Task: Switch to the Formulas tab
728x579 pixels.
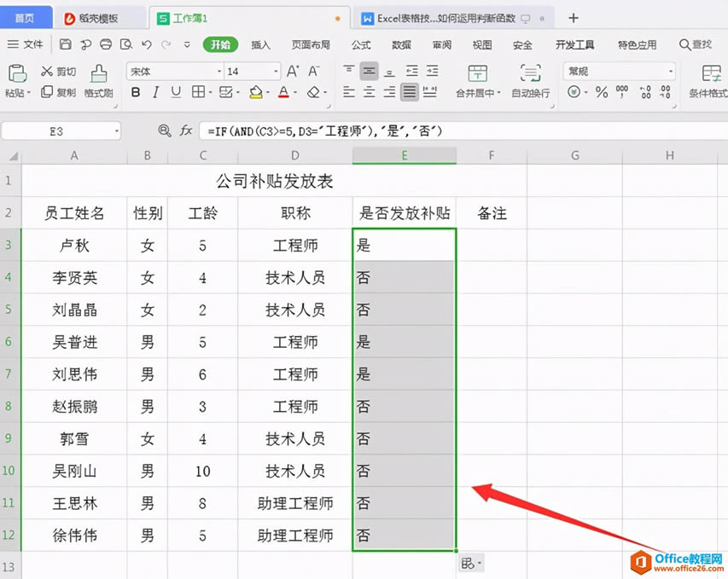Action: 361,44
